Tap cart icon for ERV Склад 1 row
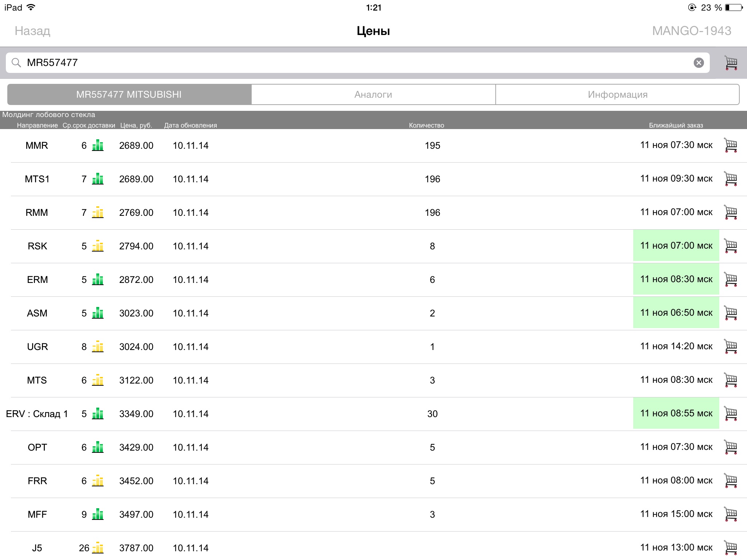This screenshot has width=747, height=560. 731,413
